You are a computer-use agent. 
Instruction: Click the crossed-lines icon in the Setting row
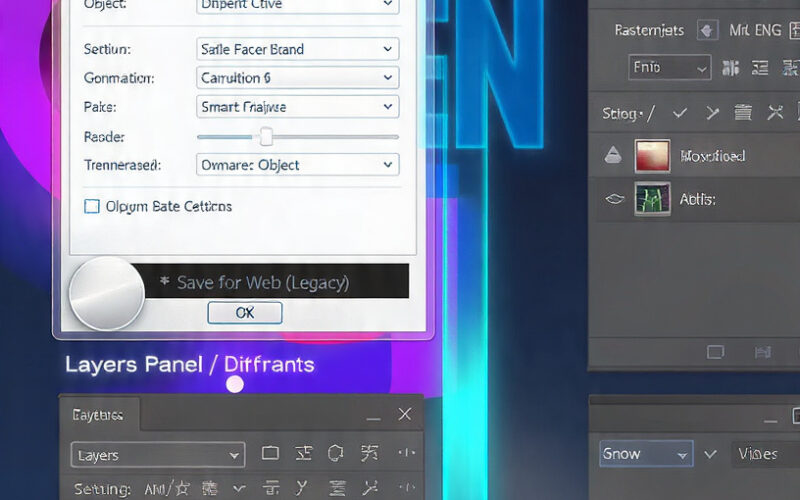click(x=369, y=488)
